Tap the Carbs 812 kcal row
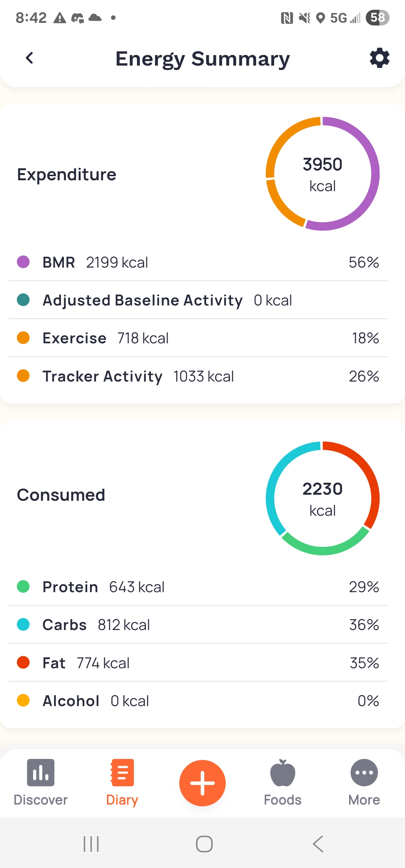 pyautogui.click(x=198, y=625)
